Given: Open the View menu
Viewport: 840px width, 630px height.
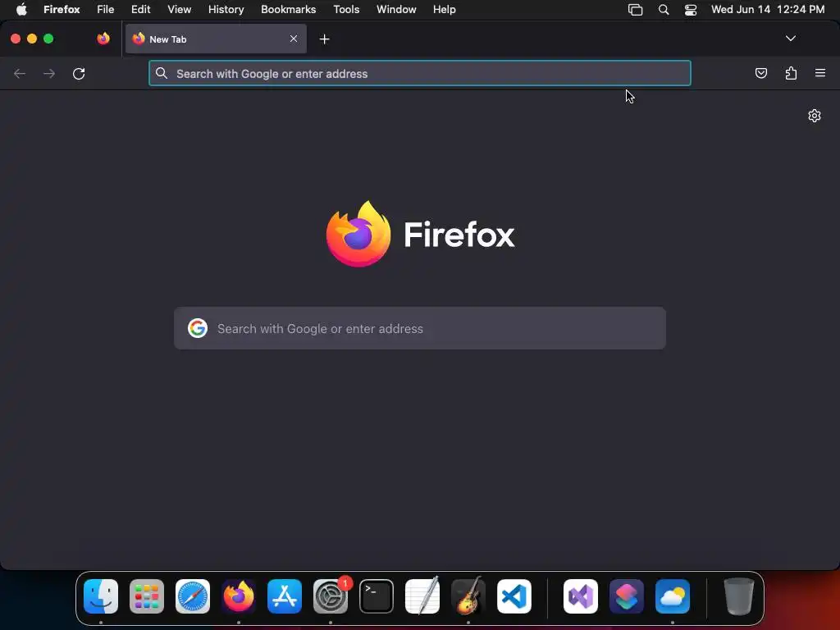Looking at the screenshot, I should 180,10.
